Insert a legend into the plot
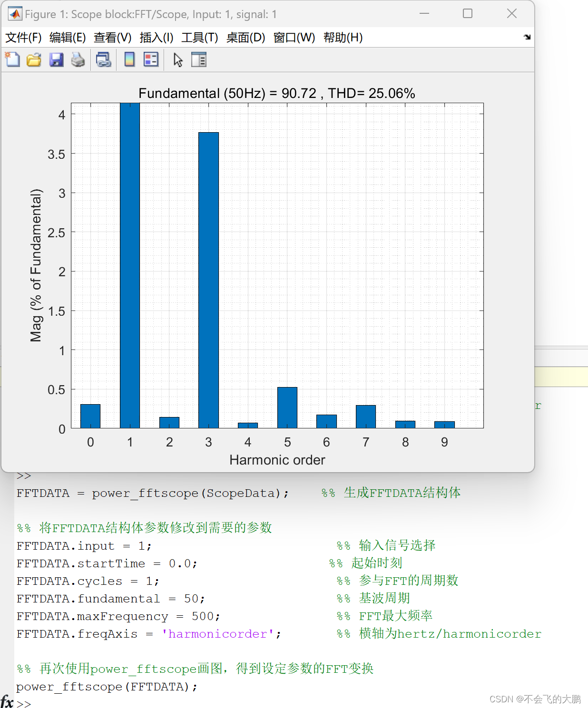 150,59
